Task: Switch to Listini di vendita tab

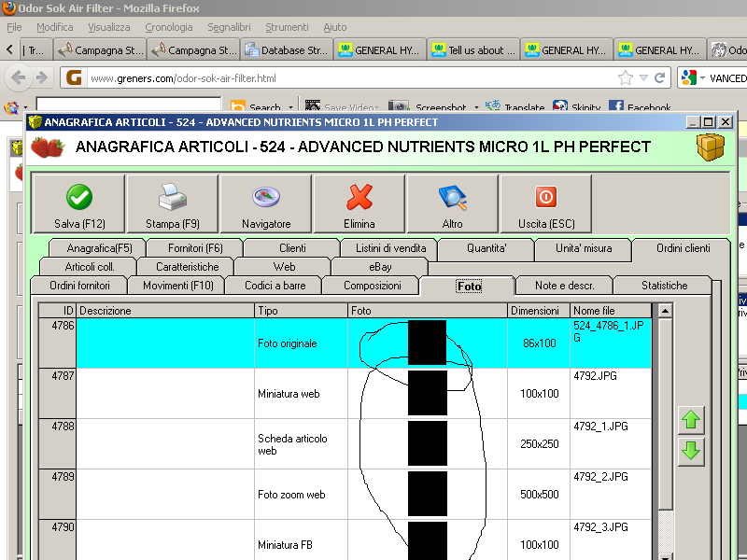Action: tap(390, 248)
